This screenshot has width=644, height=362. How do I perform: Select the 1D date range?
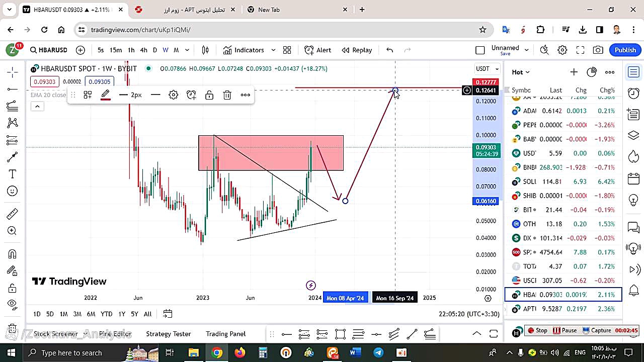37,314
